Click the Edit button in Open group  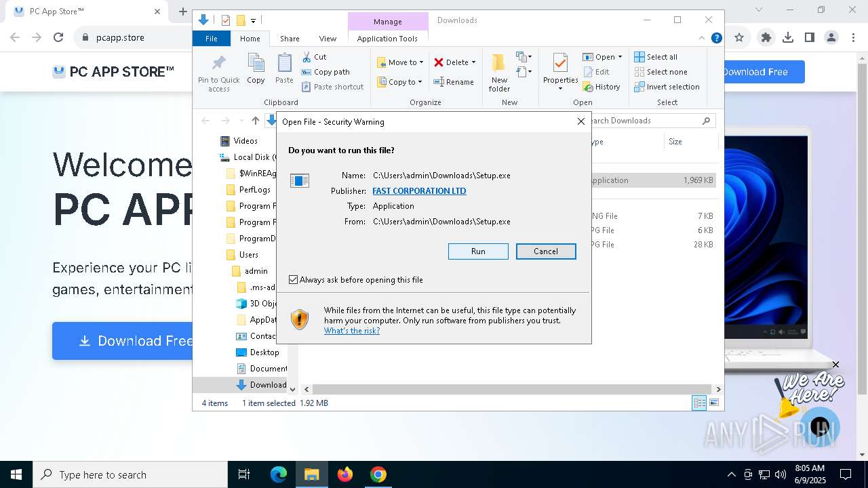[595, 72]
